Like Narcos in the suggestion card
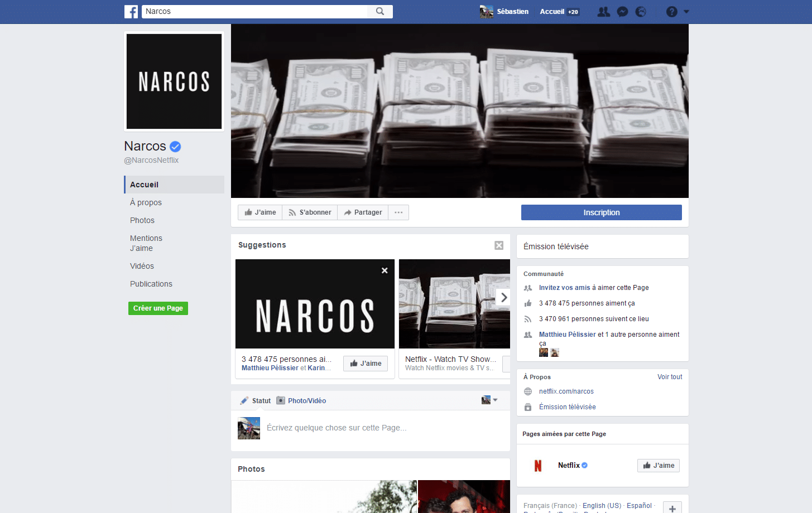 [x=366, y=364]
